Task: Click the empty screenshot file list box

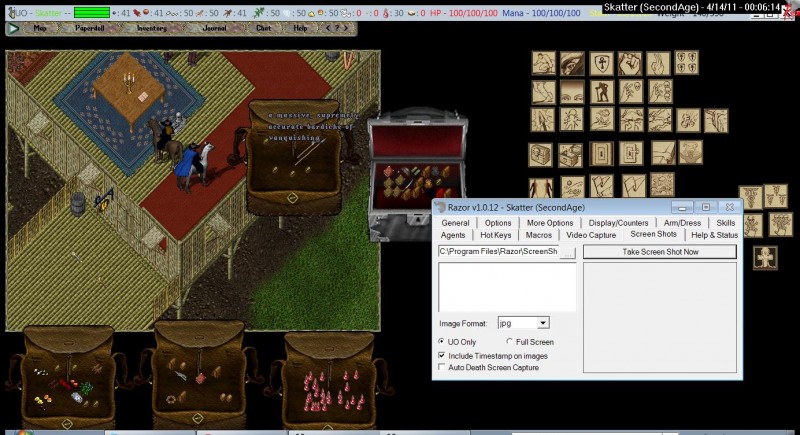Action: pos(507,288)
